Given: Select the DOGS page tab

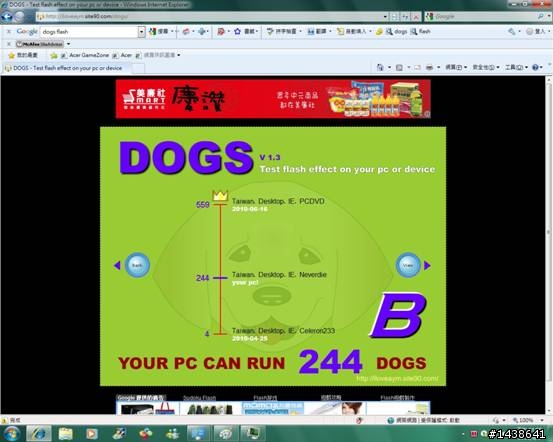Looking at the screenshot, I should click(x=67, y=68).
